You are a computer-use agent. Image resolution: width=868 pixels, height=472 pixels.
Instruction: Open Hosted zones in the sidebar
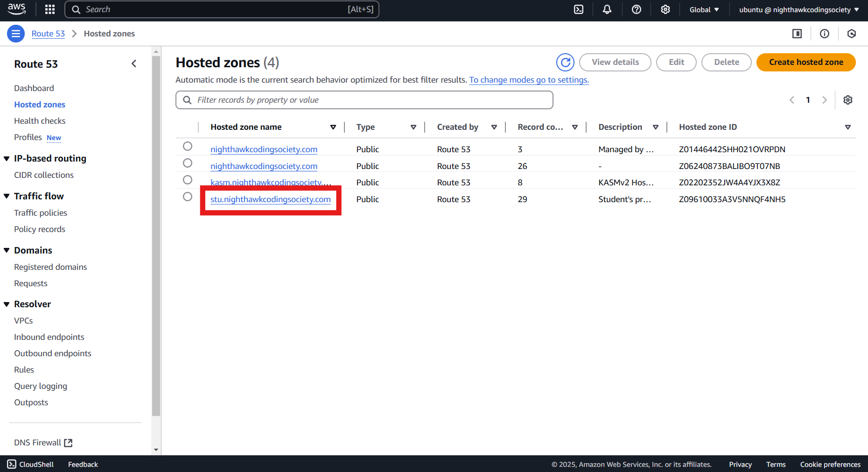(x=40, y=105)
